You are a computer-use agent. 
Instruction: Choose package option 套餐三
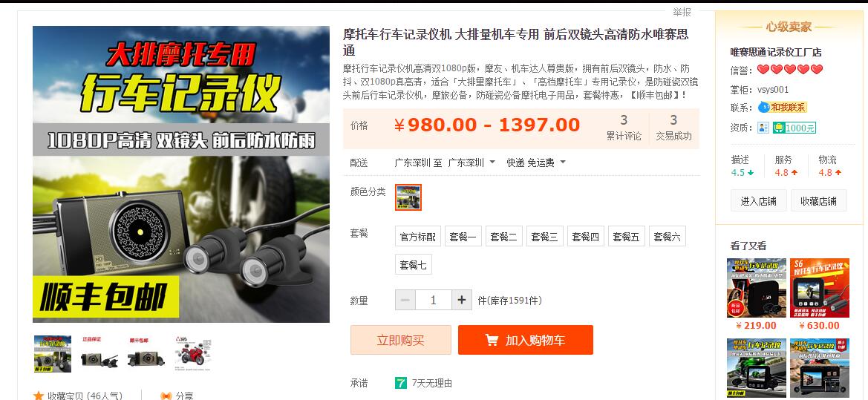pyautogui.click(x=545, y=237)
